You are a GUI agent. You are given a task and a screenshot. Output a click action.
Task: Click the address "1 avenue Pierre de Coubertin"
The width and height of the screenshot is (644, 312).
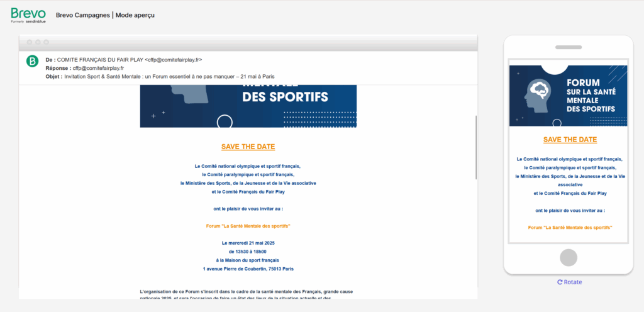(x=248, y=269)
